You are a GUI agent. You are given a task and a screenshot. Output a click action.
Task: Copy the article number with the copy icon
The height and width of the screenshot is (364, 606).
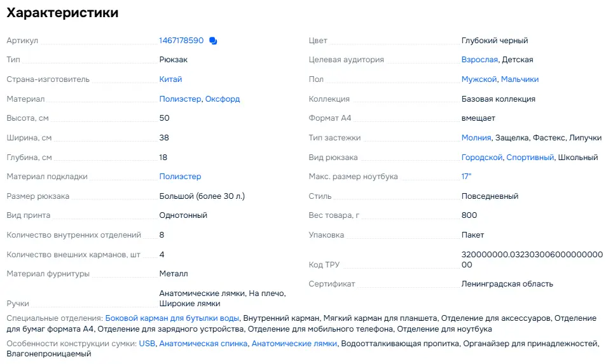point(213,41)
